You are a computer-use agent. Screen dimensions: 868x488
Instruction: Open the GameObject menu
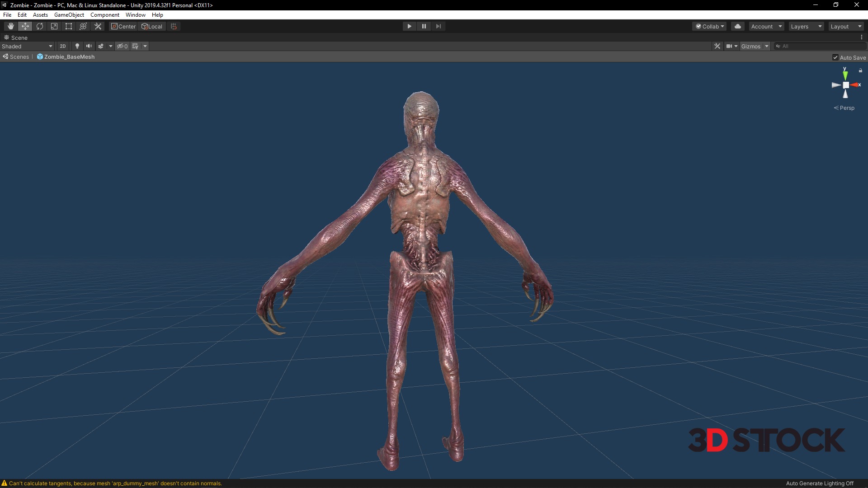click(x=69, y=15)
